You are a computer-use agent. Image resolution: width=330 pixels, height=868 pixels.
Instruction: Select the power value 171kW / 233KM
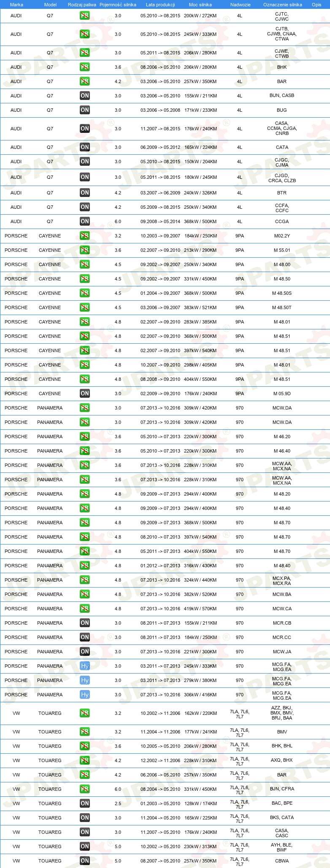pos(200,111)
